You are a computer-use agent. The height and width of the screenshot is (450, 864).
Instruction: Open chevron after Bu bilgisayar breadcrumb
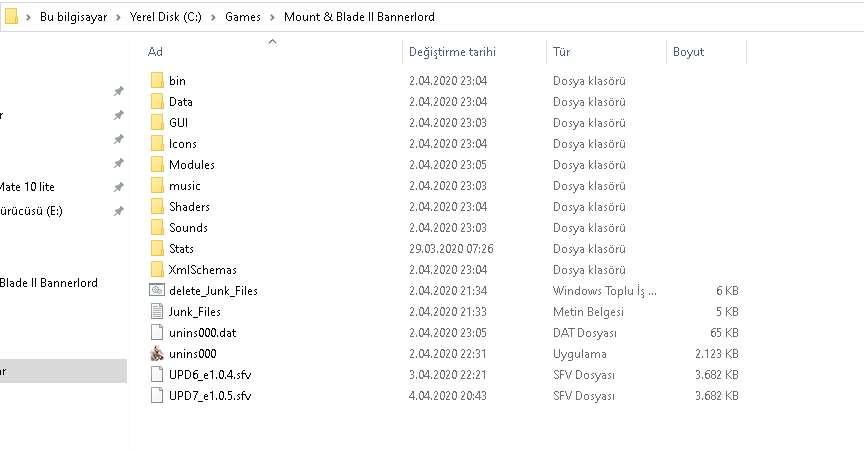[118, 17]
